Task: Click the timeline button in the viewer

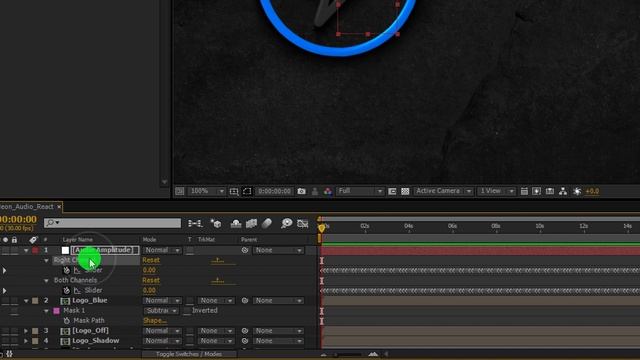Action: tap(550, 191)
